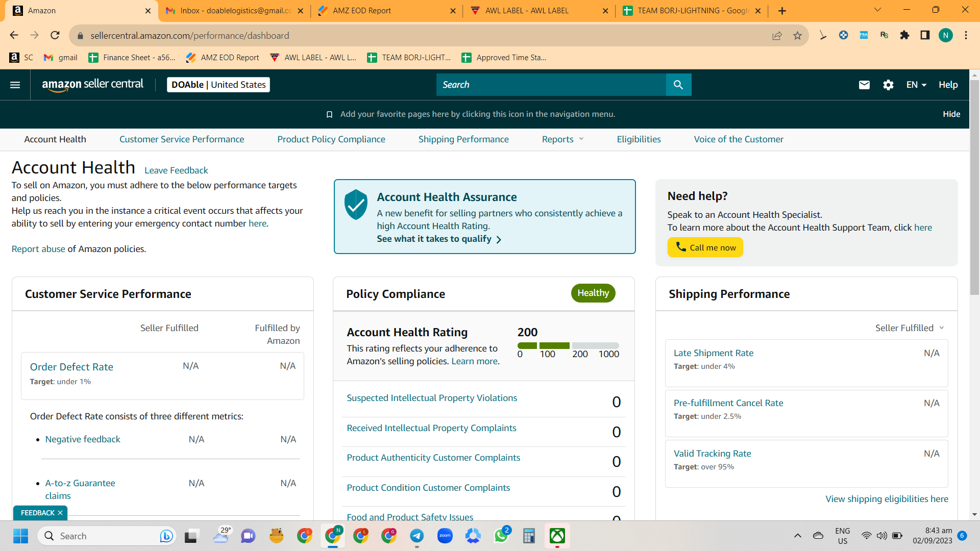Screen dimensions: 980x551
Task: Open the Eligibilities tab
Action: (x=639, y=139)
